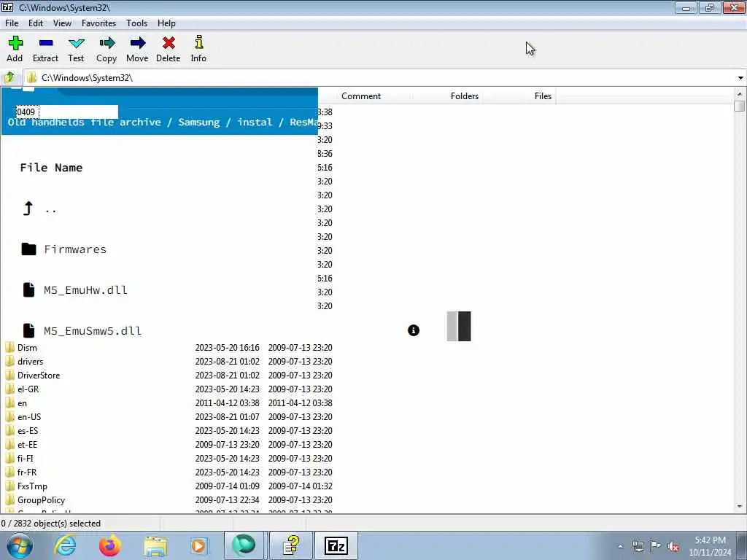Select the FxsTmp folder row
The width and height of the screenshot is (747, 560).
[169, 486]
